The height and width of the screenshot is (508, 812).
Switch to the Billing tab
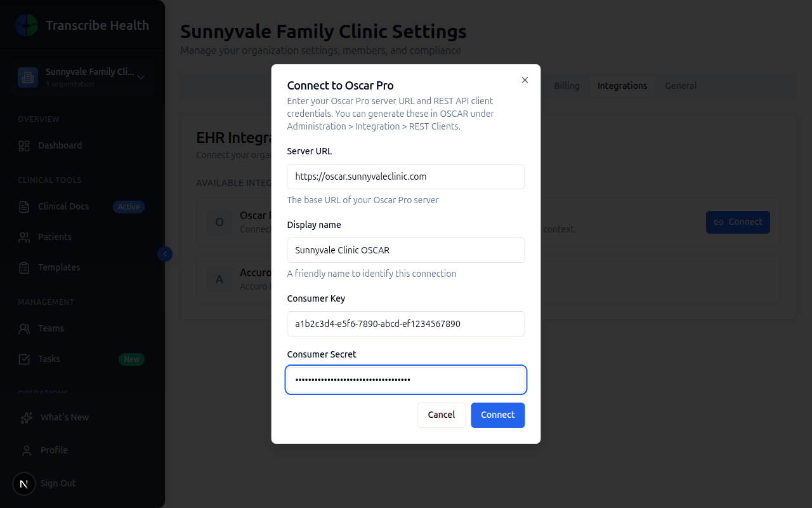[x=566, y=85]
